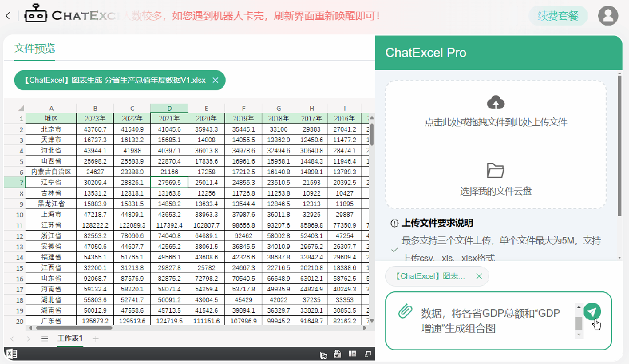Click the cloud upload icon
This screenshot has width=629, height=364.
pos(496,103)
